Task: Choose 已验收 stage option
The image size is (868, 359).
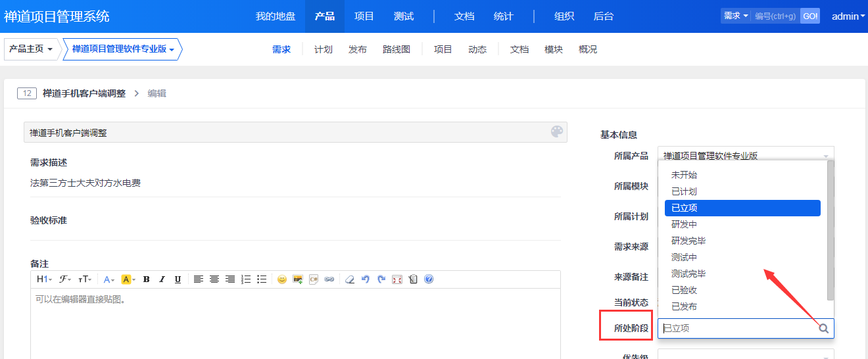Action: [x=742, y=290]
